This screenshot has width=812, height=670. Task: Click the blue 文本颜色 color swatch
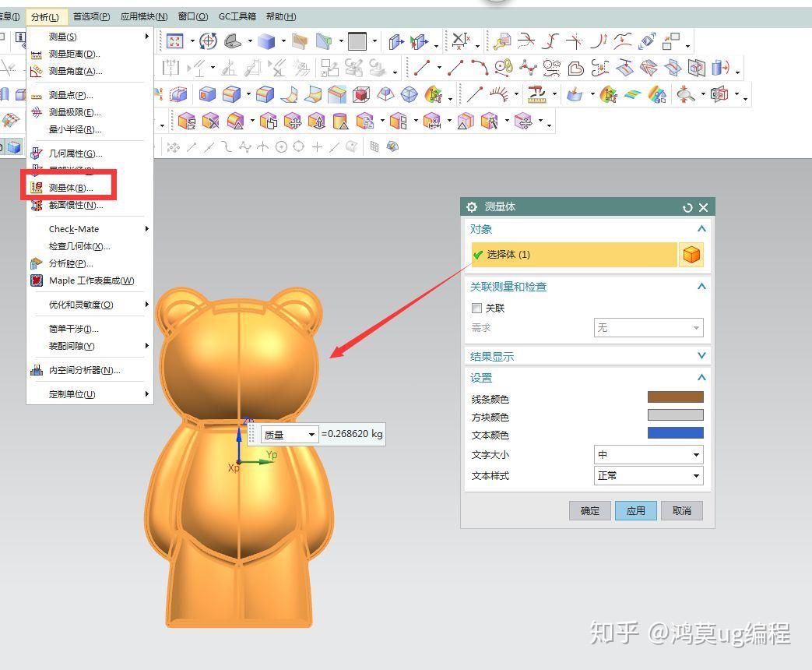point(675,433)
